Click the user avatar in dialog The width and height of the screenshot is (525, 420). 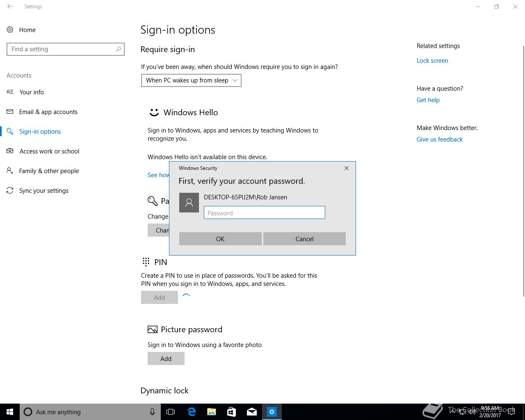(189, 203)
